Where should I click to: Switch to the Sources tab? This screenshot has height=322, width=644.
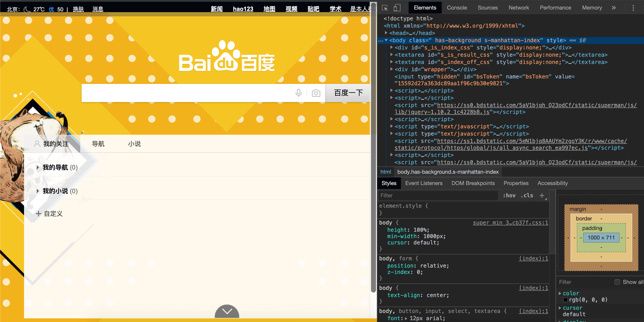click(x=488, y=8)
